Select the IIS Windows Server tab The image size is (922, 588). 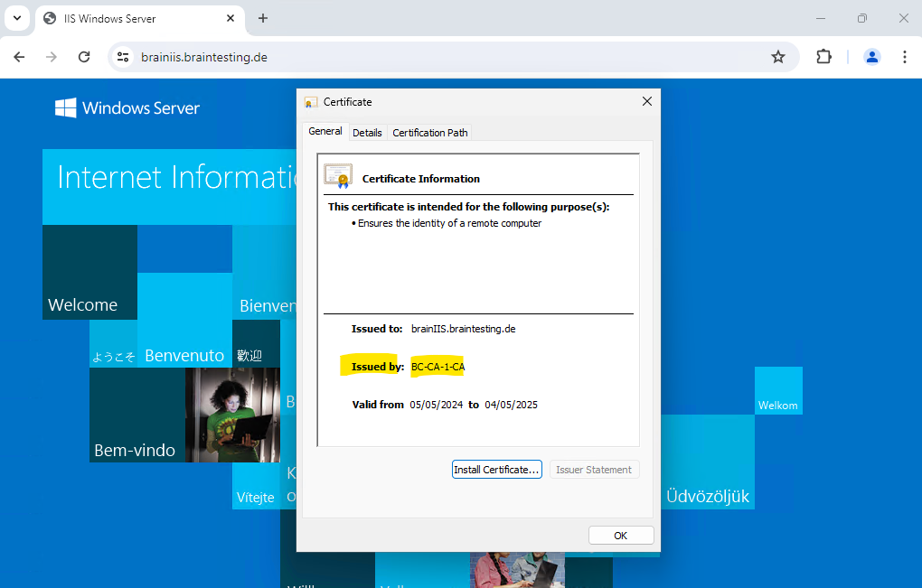(140, 18)
